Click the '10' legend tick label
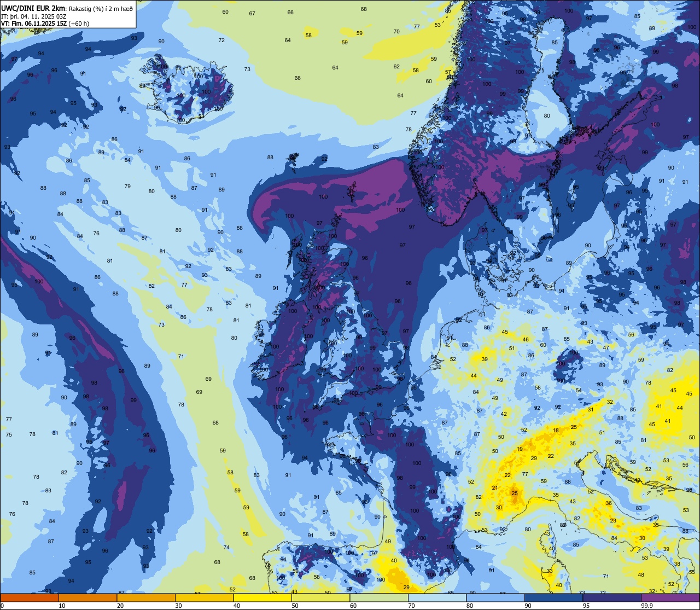 point(62,606)
